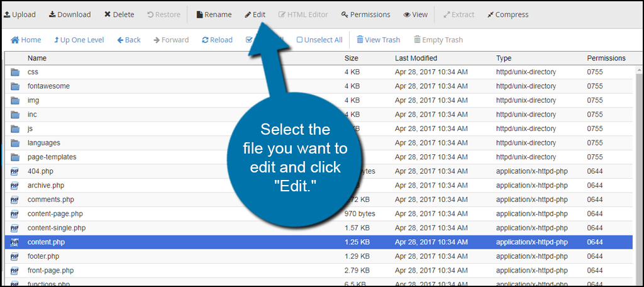644x287 pixels.
Task: Click the inc folder icon
Action: (x=15, y=115)
